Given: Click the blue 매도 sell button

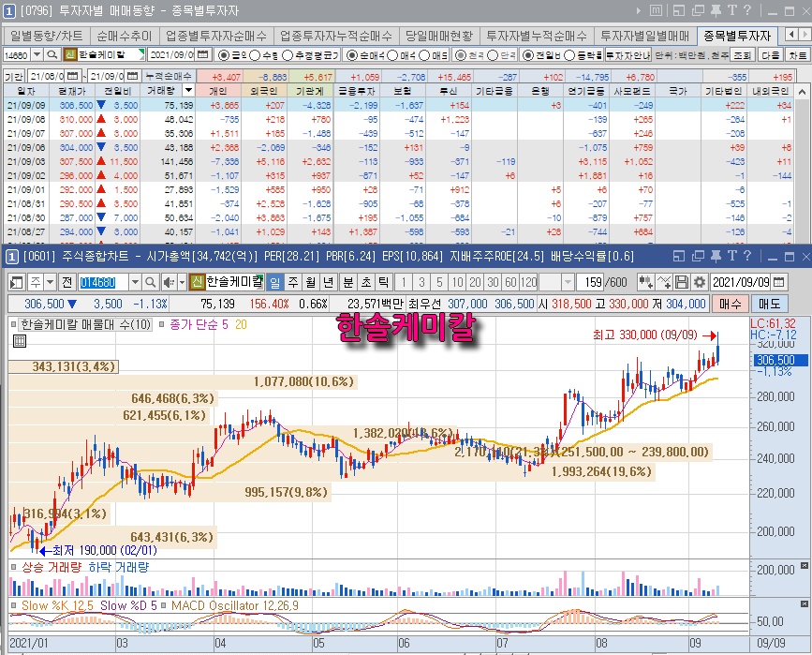Looking at the screenshot, I should pyautogui.click(x=770, y=304).
